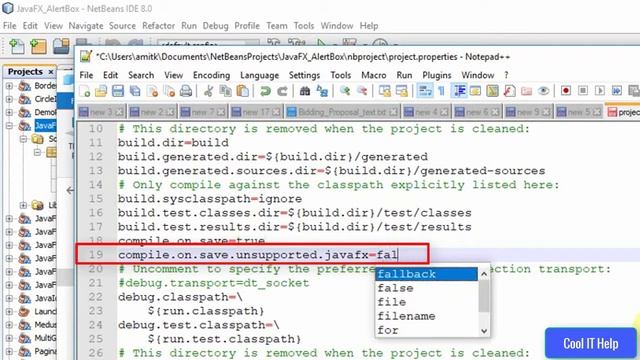Select 'filename' in the autocomplete list
The image size is (640, 360).
[x=427, y=316]
